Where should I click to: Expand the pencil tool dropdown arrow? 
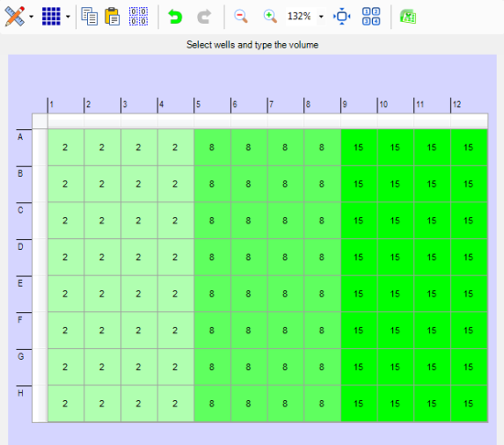click(x=31, y=16)
